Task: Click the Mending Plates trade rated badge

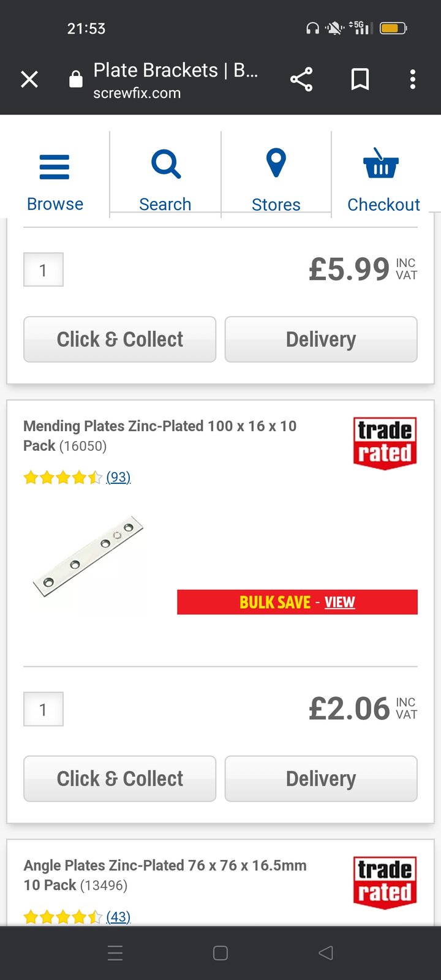Action: point(385,443)
